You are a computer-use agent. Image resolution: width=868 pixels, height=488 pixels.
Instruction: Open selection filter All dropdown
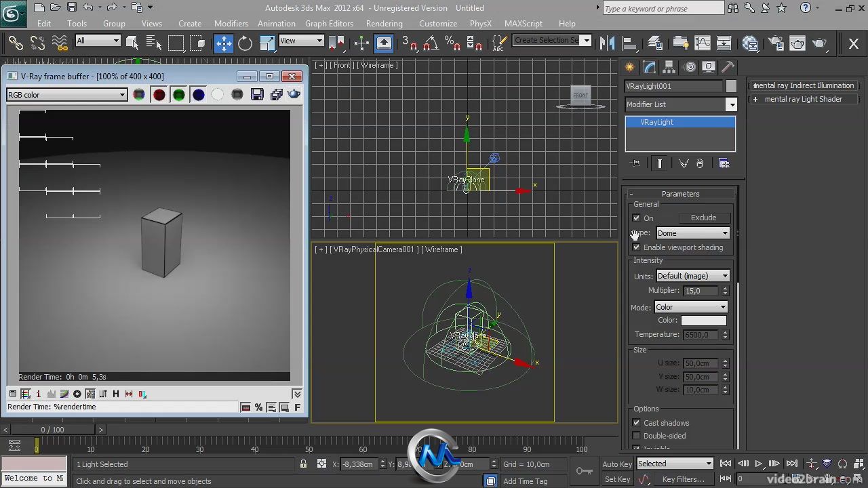point(98,41)
